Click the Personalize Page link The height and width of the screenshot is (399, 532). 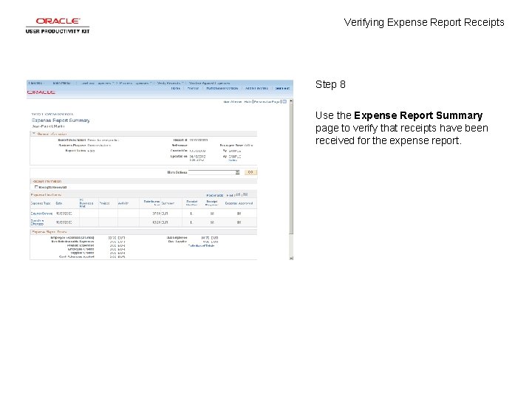pos(267,102)
